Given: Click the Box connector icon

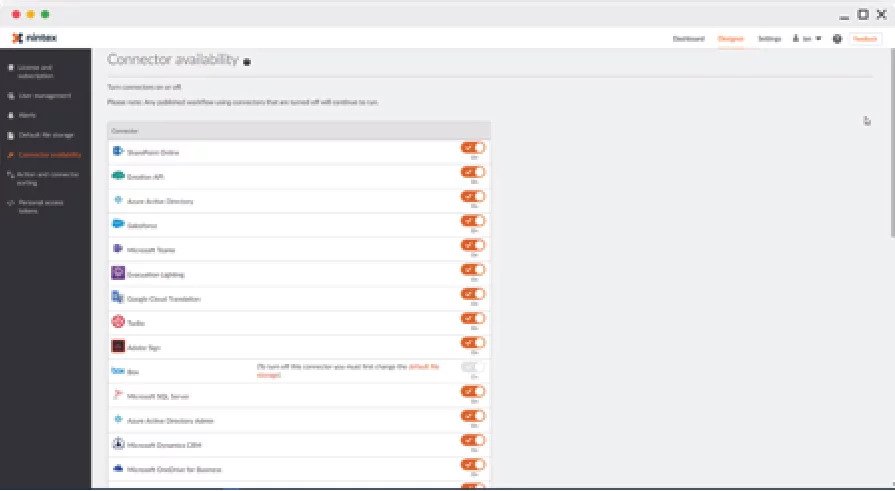Looking at the screenshot, I should pyautogui.click(x=118, y=371).
